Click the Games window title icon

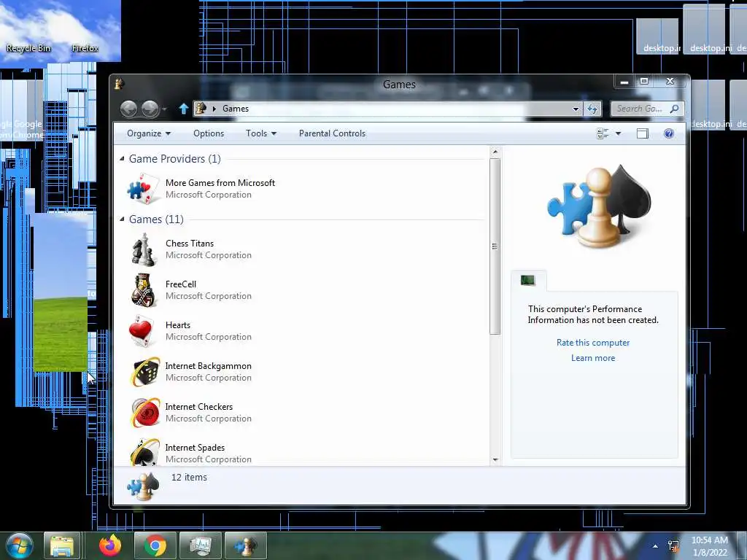pyautogui.click(x=119, y=85)
